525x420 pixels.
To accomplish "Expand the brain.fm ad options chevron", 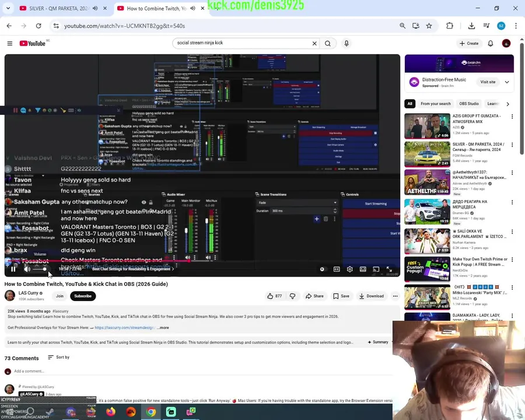I will [x=507, y=82].
